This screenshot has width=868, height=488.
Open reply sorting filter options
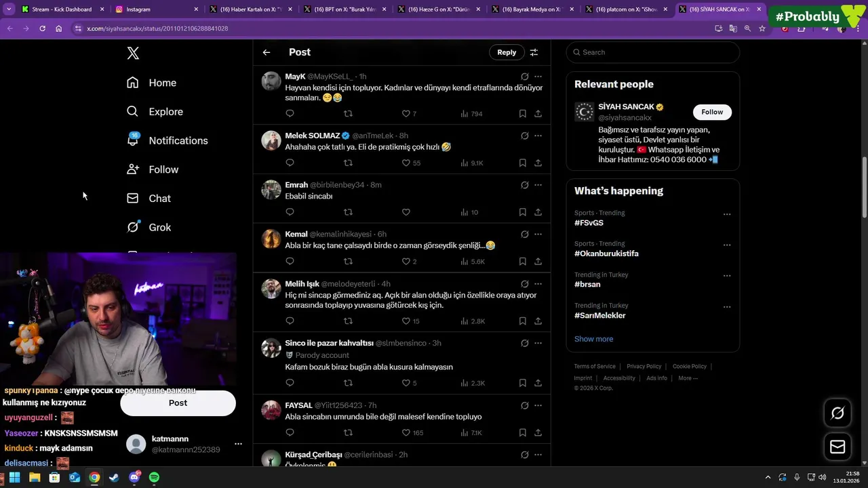point(534,52)
